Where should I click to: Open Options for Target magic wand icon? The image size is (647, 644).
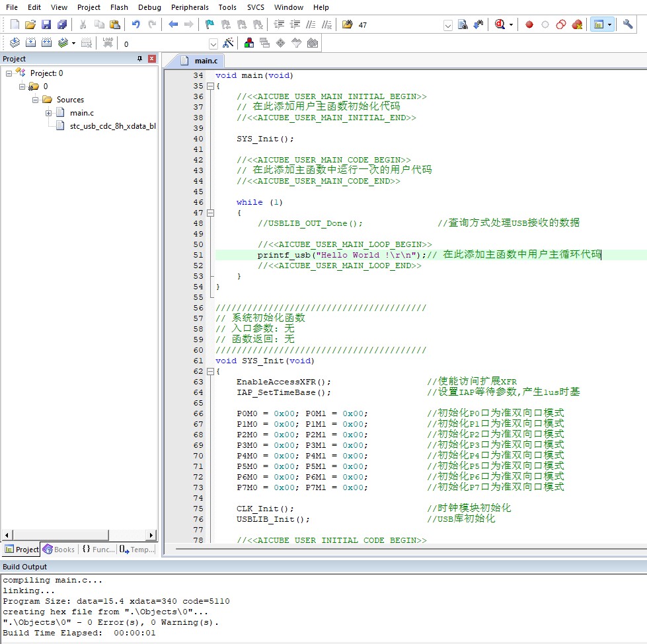click(x=228, y=43)
